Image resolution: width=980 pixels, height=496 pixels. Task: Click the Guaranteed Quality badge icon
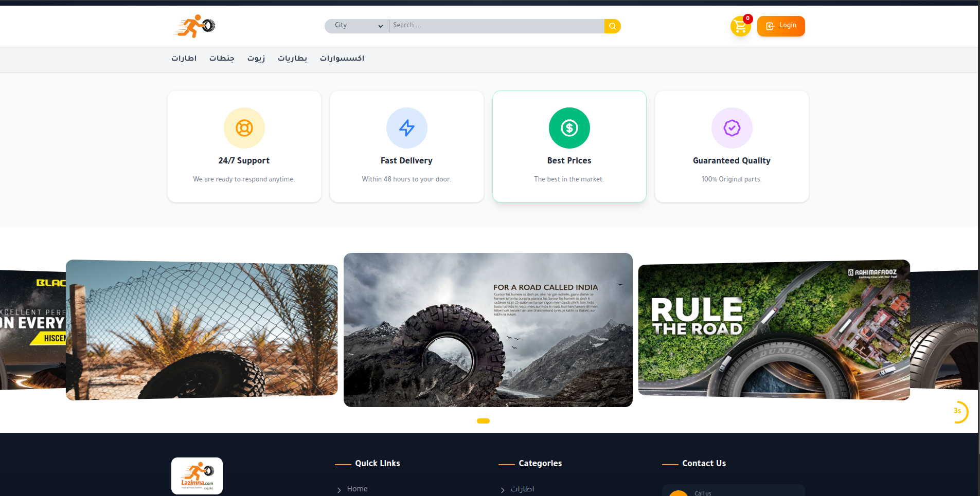click(x=732, y=128)
